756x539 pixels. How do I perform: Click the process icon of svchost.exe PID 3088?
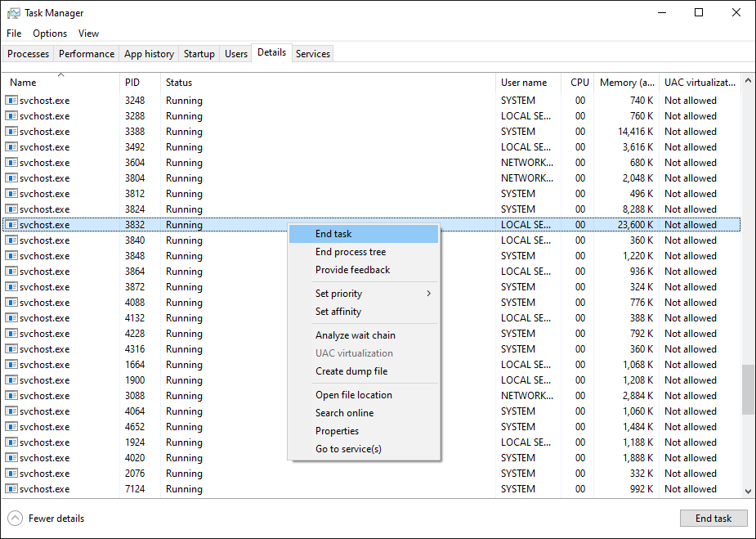(11, 396)
